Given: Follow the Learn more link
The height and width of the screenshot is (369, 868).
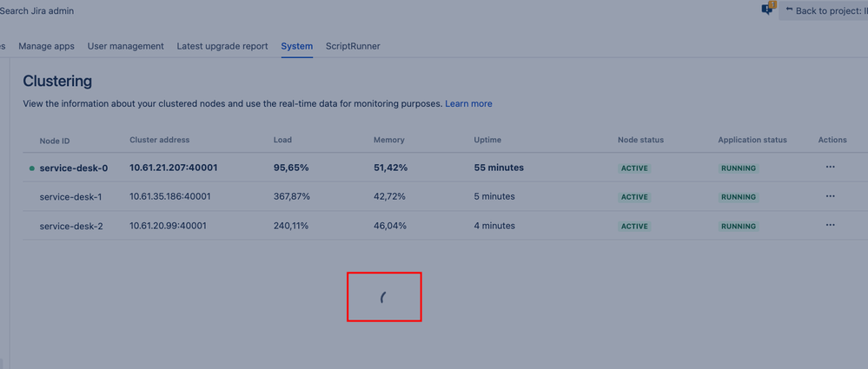Looking at the screenshot, I should pos(469,103).
